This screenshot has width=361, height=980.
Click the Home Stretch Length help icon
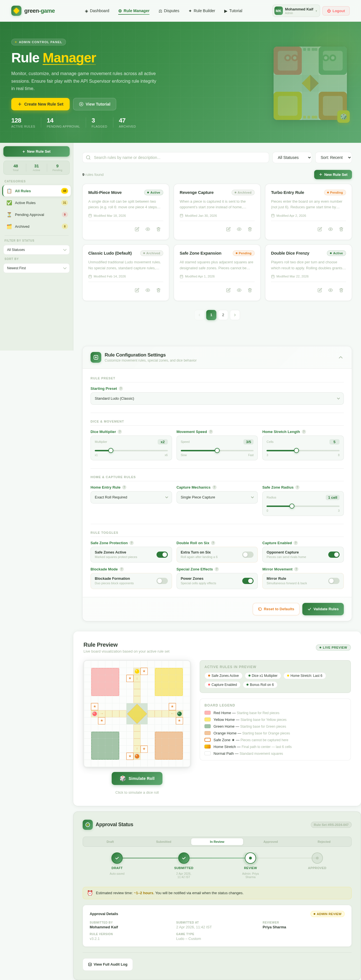304,432
